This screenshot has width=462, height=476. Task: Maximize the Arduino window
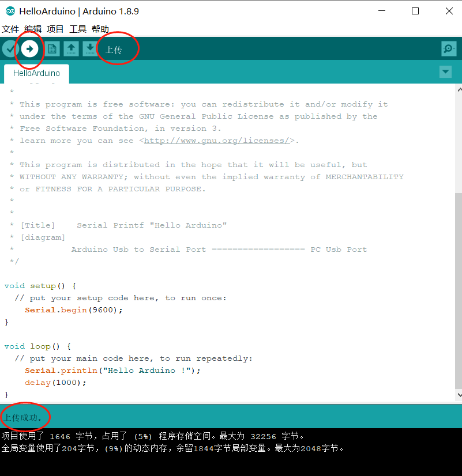tap(415, 11)
